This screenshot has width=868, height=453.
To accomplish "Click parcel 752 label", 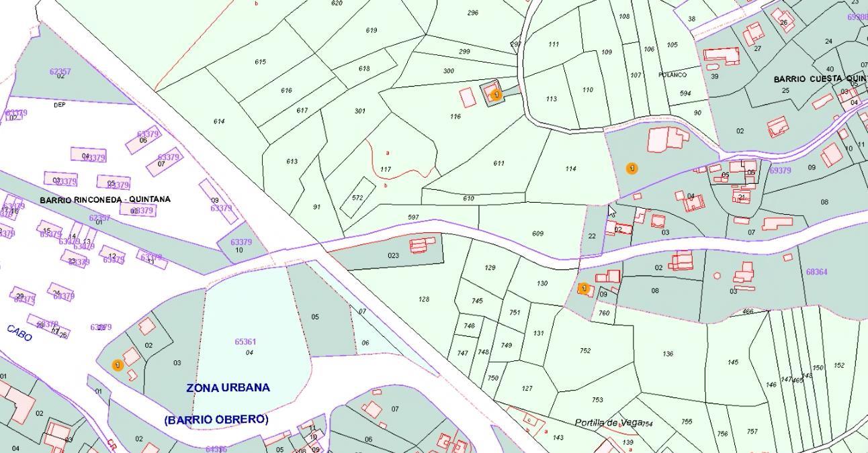I will coord(584,350).
